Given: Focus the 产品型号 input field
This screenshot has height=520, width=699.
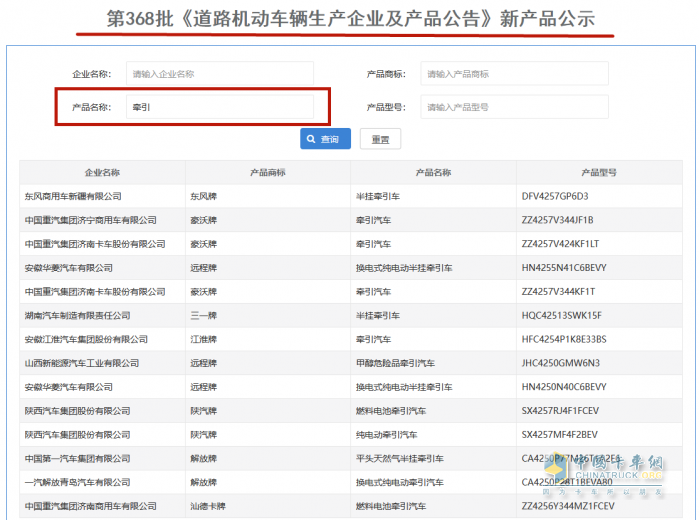Looking at the screenshot, I should (514, 107).
